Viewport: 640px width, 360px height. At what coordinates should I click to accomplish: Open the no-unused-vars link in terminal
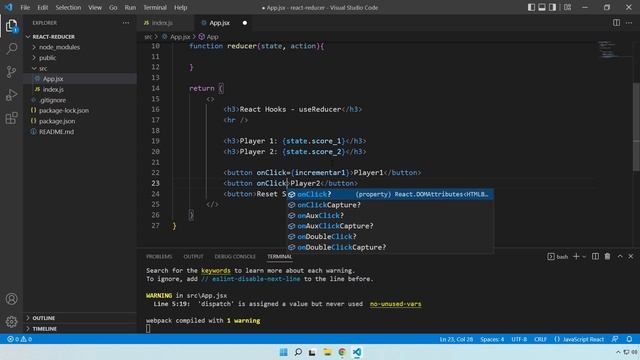coord(395,304)
